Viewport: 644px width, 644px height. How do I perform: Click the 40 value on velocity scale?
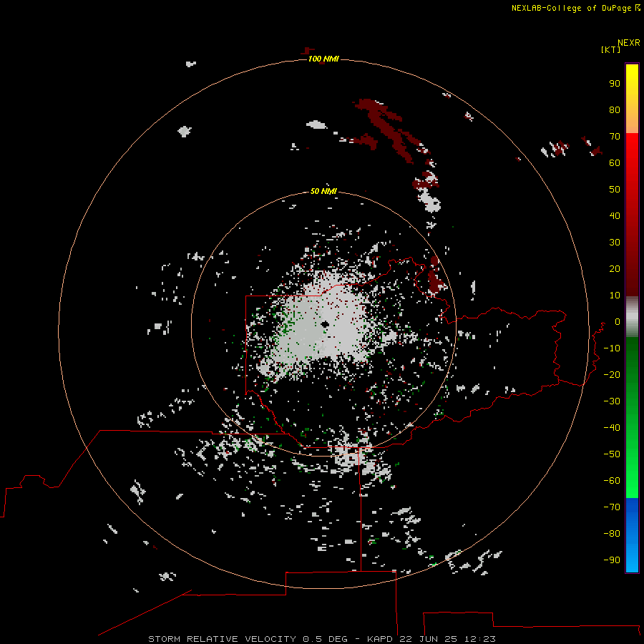(615, 215)
